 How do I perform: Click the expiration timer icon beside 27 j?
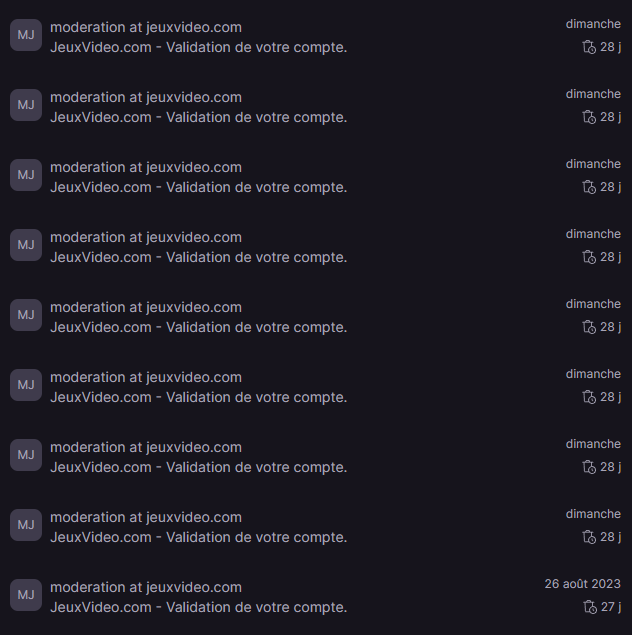click(589, 607)
